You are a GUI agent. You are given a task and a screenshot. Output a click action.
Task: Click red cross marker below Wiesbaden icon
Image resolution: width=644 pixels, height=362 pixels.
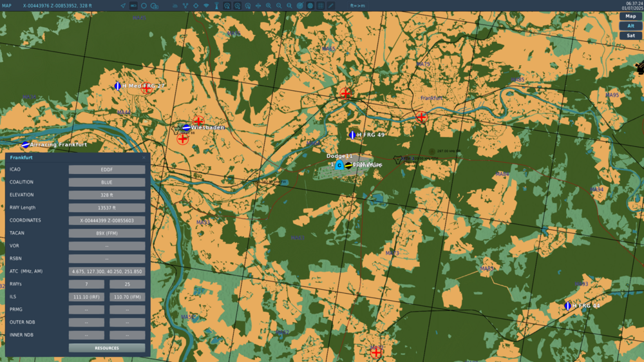(183, 139)
